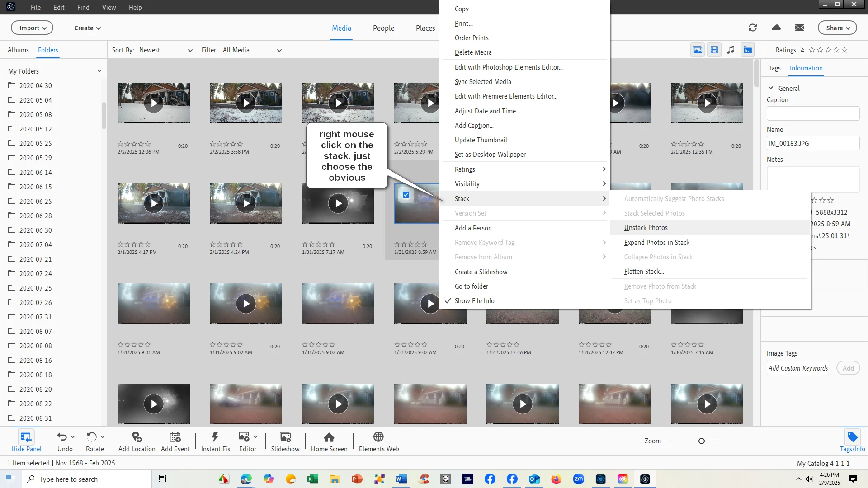Click the Zoom slider handle
This screenshot has height=488, width=868.
click(701, 441)
